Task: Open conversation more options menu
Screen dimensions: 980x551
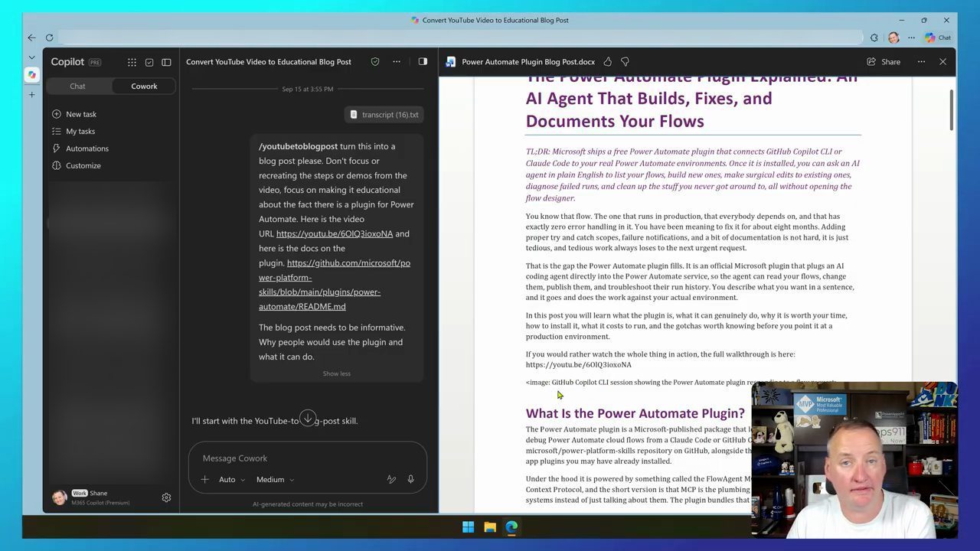Action: pyautogui.click(x=397, y=62)
